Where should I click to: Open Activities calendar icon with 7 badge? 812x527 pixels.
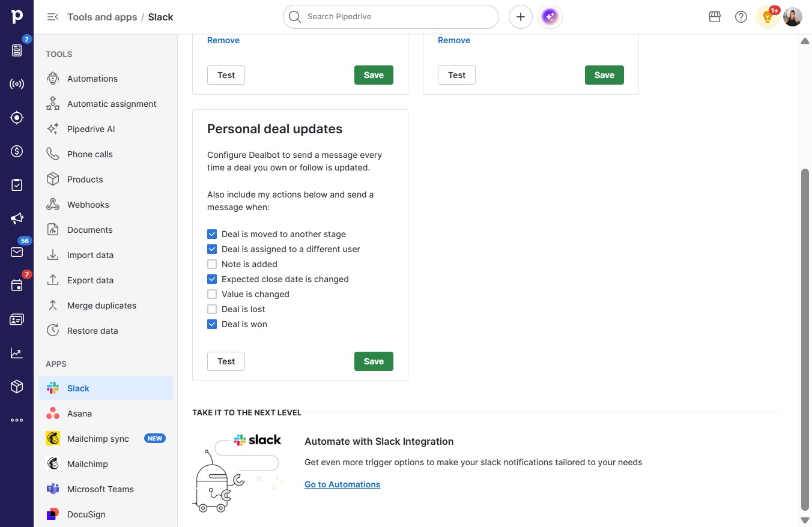tap(17, 286)
